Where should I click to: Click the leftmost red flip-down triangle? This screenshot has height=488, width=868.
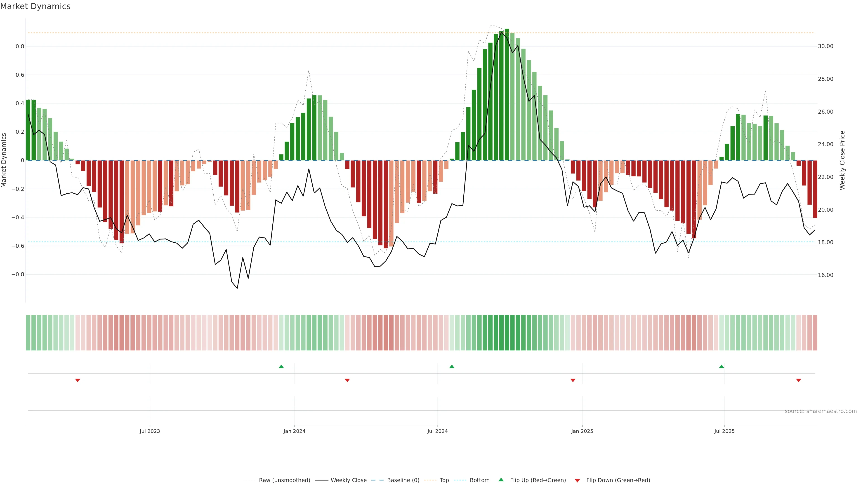(78, 380)
